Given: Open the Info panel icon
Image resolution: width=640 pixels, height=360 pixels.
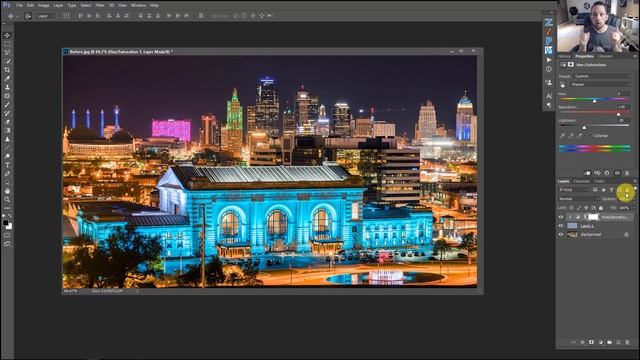Looking at the screenshot, I should pos(549,69).
